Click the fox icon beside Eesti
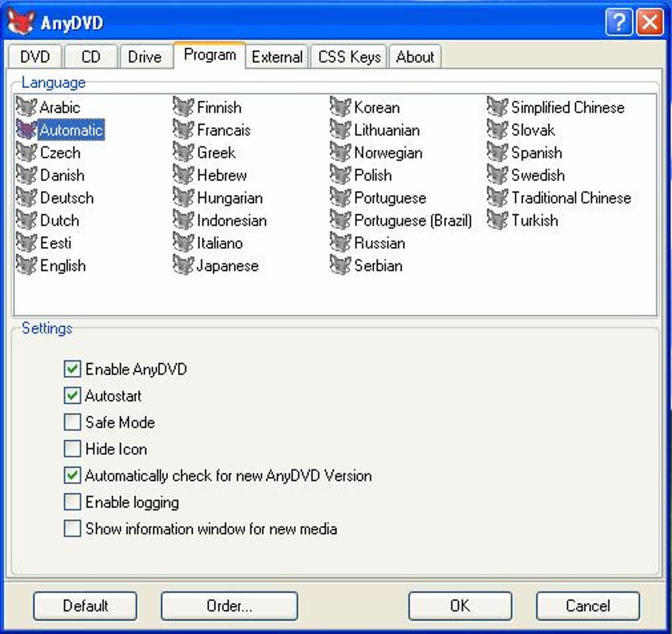 pyautogui.click(x=26, y=243)
